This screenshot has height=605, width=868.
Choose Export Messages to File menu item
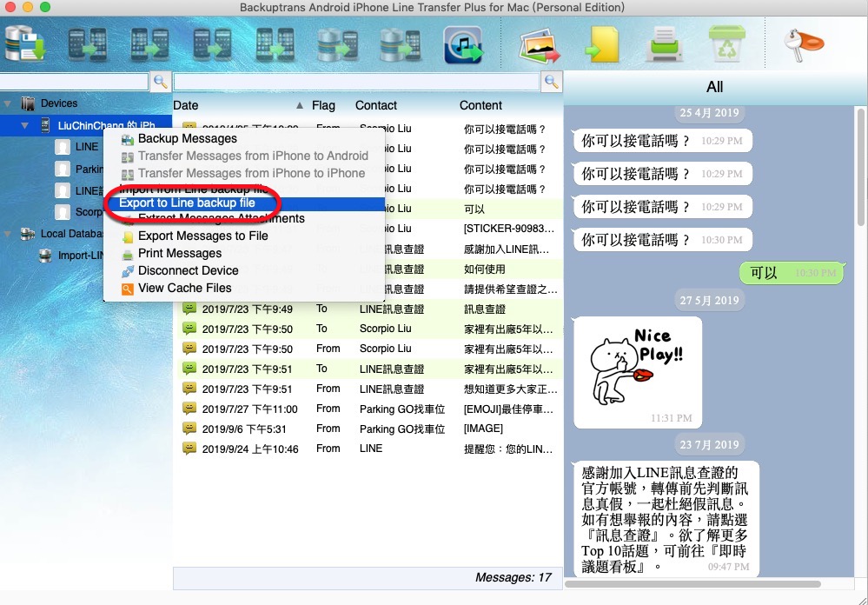[202, 236]
